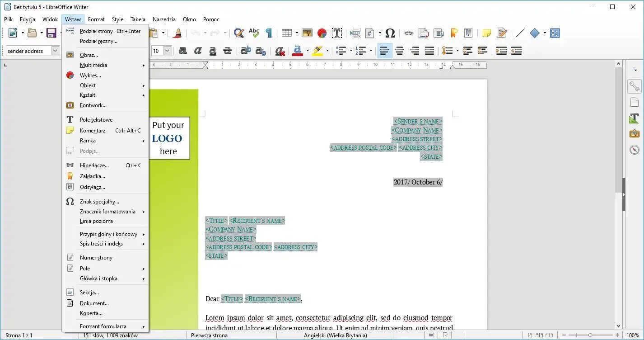Open sidebar Styles icon
644x340 pixels.
pos(635,118)
